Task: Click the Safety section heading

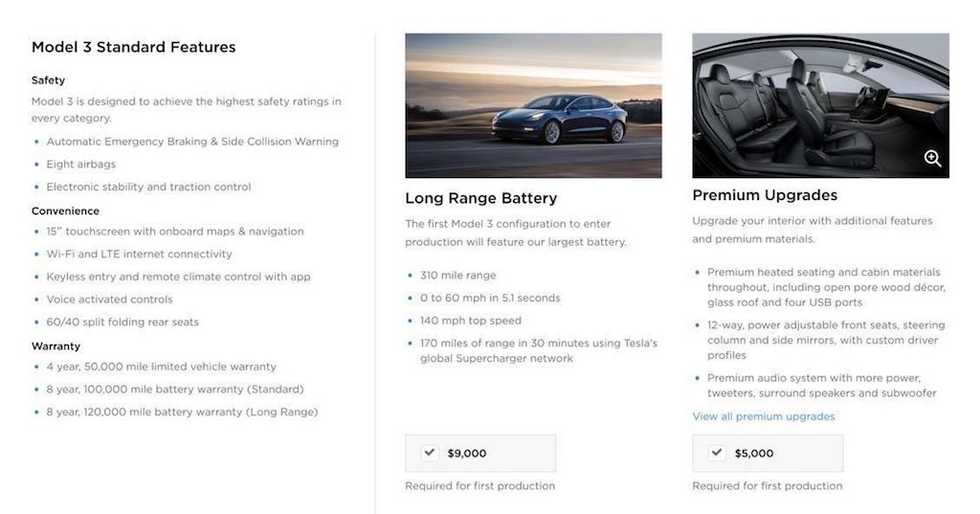Action: (x=48, y=80)
